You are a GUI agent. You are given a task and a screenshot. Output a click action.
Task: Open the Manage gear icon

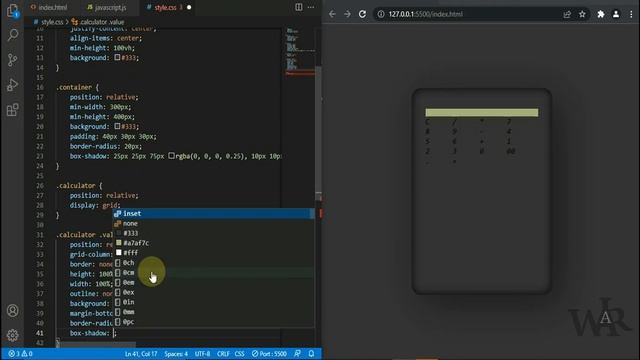(13, 335)
